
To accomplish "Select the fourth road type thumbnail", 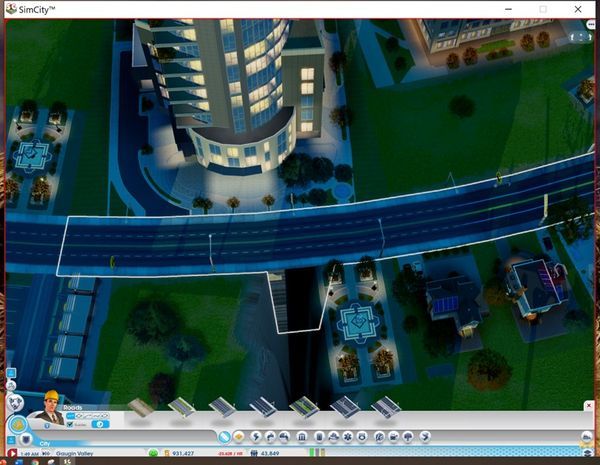I will pyautogui.click(x=263, y=407).
